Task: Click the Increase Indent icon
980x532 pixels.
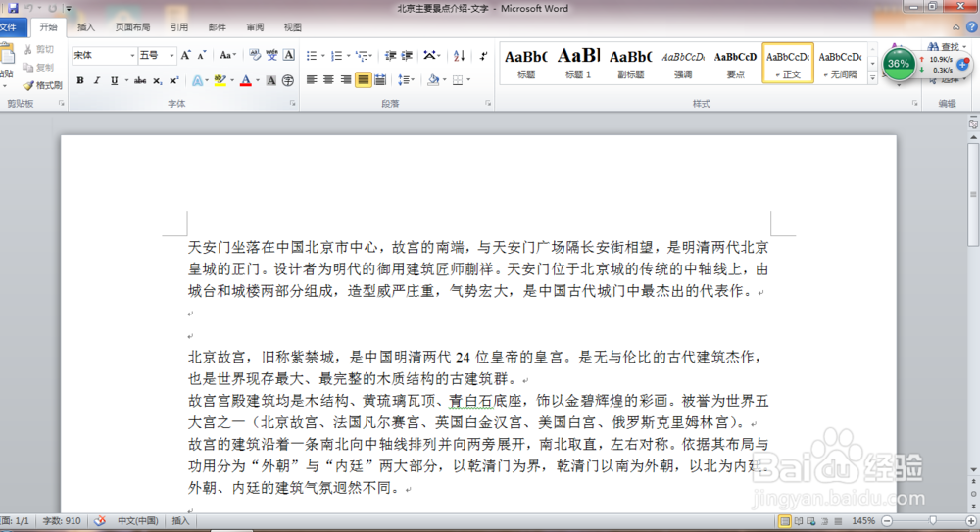Action: (407, 56)
